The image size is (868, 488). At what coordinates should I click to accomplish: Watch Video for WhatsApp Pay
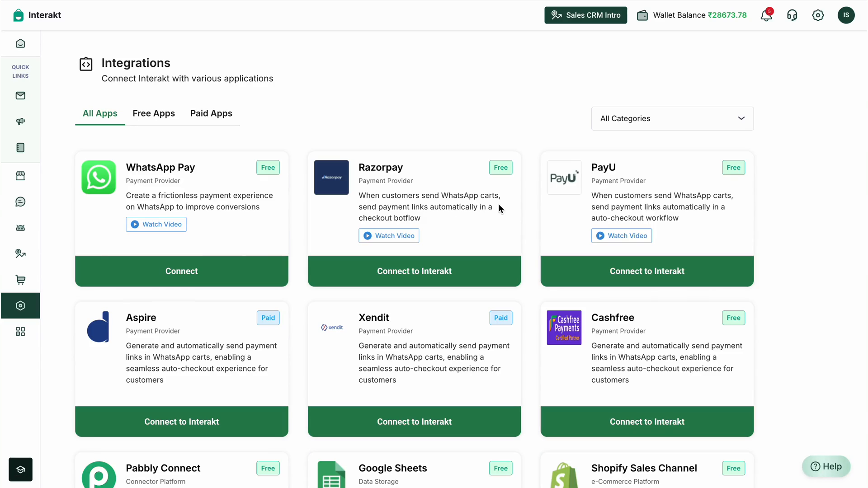click(x=156, y=224)
